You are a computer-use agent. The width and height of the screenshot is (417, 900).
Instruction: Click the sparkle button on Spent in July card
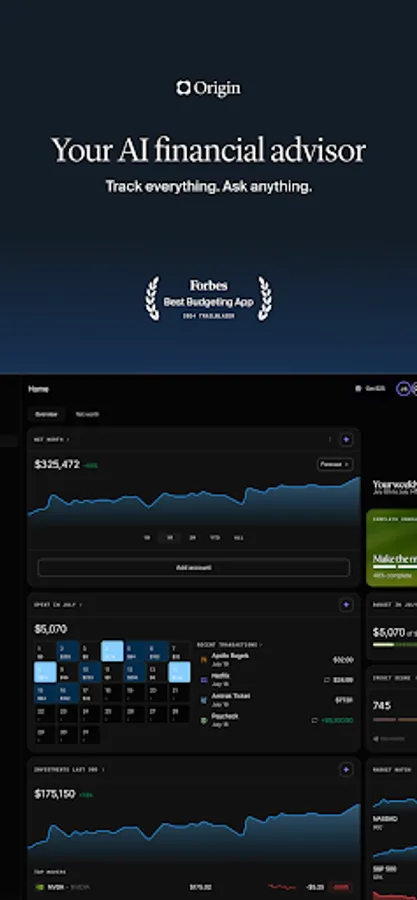[346, 604]
